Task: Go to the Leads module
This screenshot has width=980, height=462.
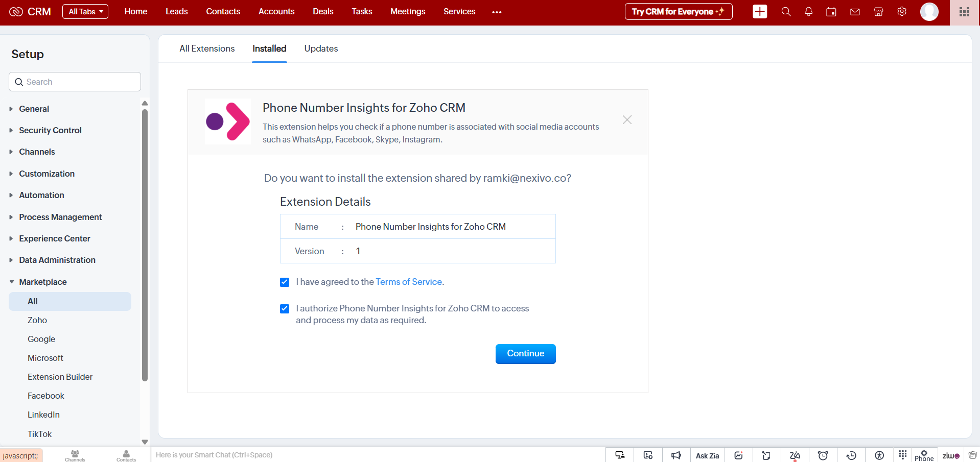Action: [x=176, y=11]
